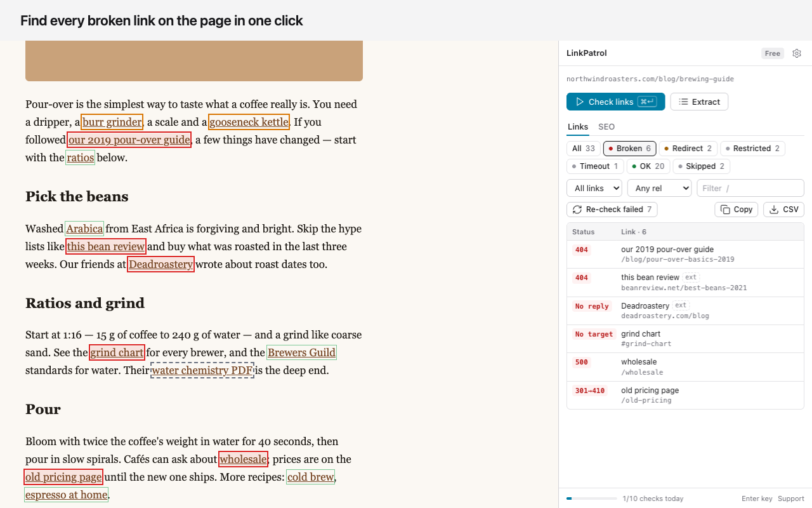Open the burr grinder link in article
The image size is (812, 508).
pyautogui.click(x=112, y=122)
